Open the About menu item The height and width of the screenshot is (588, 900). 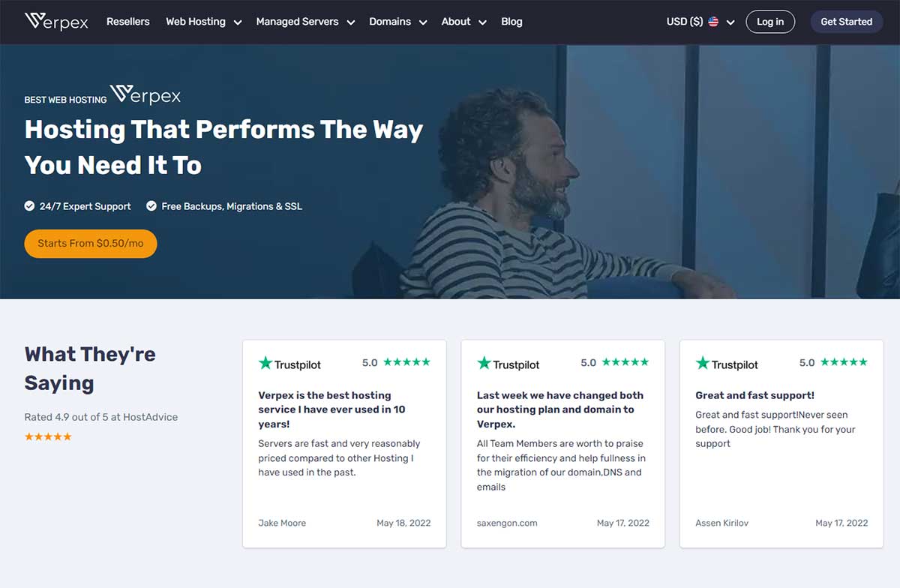tap(456, 22)
